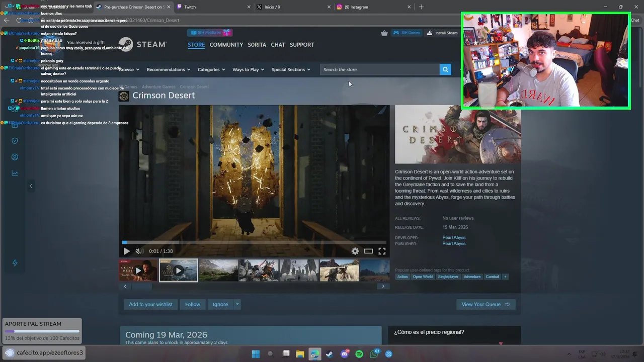Open the SORITA profile menu
The width and height of the screenshot is (644, 362).
257,45
